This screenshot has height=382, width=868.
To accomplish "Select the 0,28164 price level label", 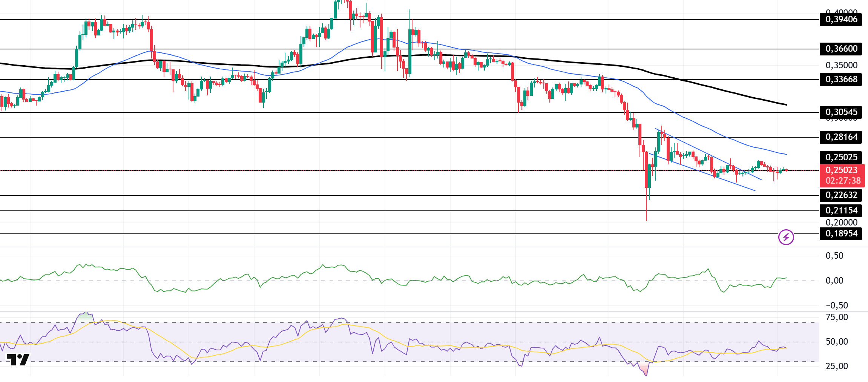I will click(841, 137).
